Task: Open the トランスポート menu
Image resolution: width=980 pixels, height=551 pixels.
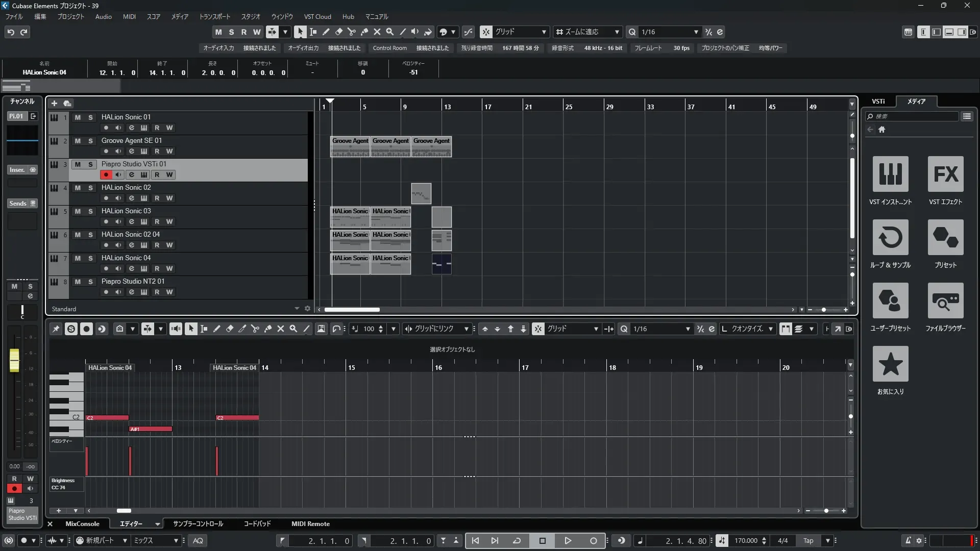Action: 214,17
